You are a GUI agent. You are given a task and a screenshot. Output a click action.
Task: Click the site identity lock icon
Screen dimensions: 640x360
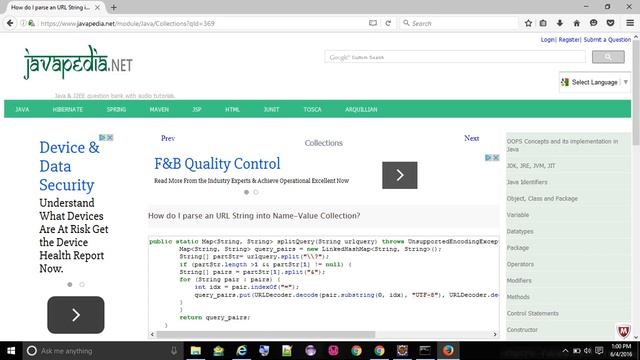(x=31, y=23)
